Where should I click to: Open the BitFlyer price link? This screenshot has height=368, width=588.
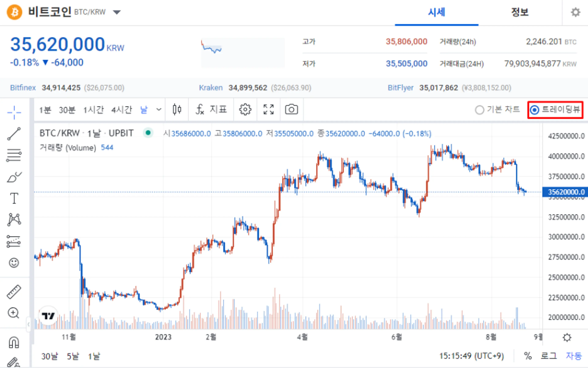tap(401, 88)
